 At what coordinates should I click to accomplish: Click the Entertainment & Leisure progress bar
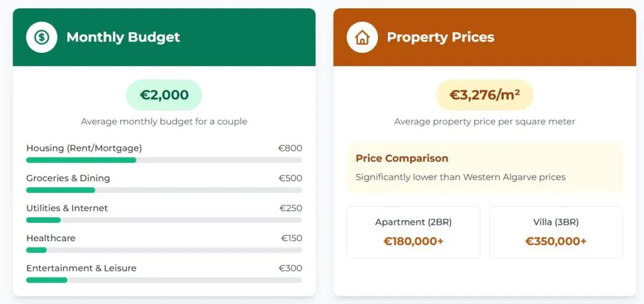(x=164, y=280)
